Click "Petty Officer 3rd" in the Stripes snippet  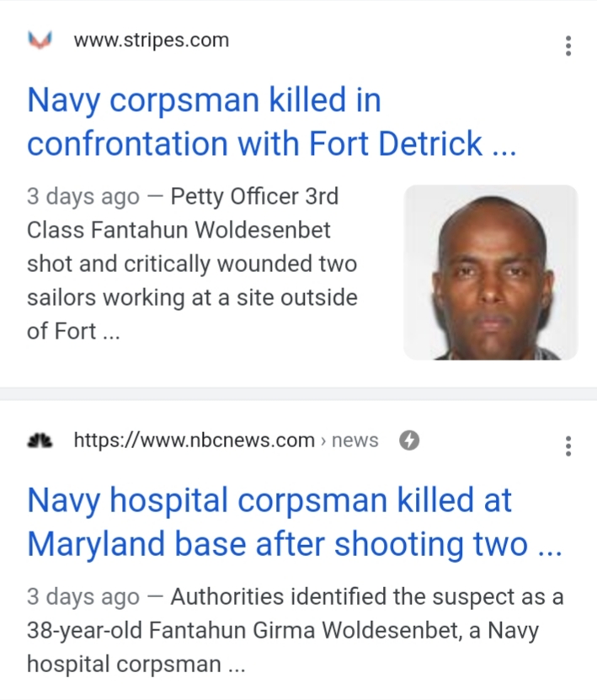(x=253, y=197)
